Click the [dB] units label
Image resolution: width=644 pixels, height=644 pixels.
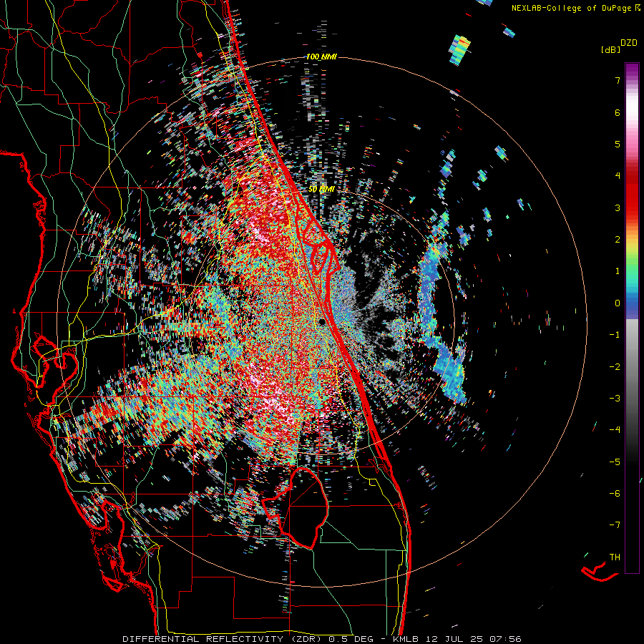pos(610,50)
